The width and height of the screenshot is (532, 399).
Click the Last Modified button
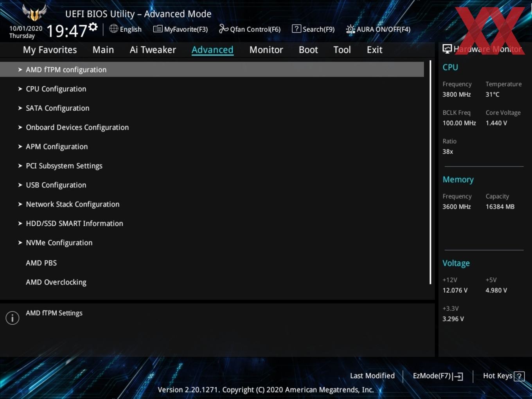(372, 376)
